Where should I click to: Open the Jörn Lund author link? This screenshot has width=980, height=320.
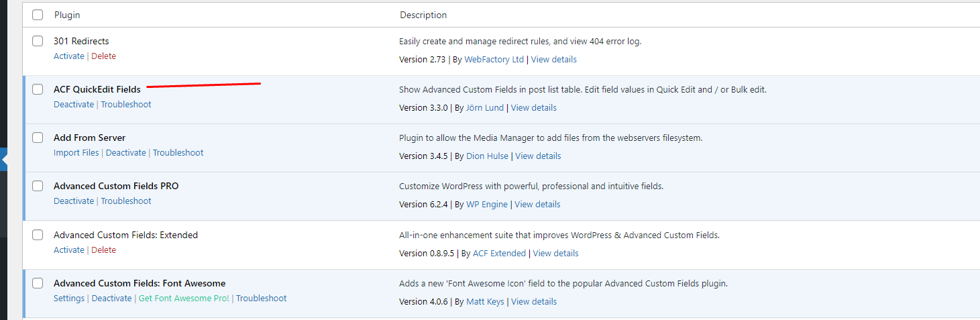tap(485, 108)
